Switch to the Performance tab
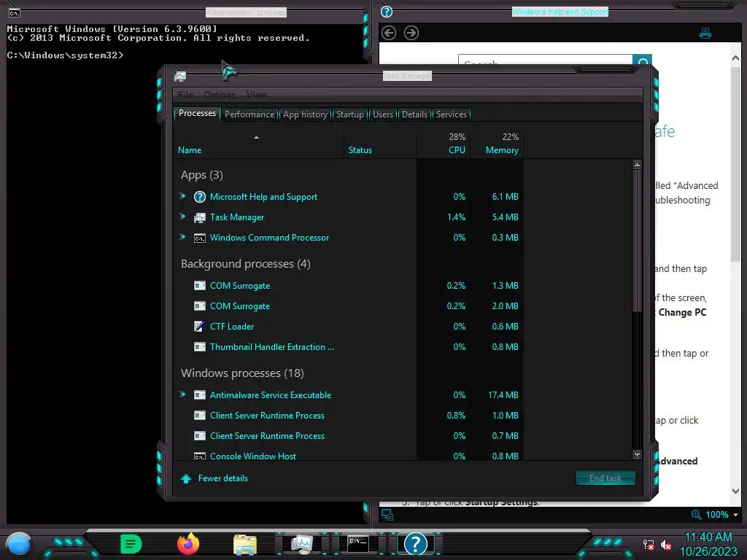 coord(249,114)
